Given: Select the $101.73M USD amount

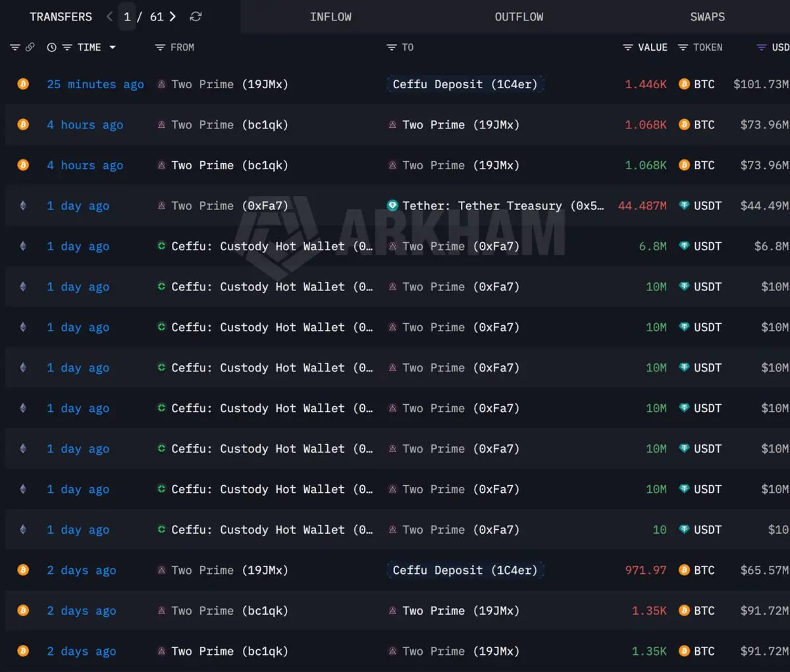Looking at the screenshot, I should pos(761,84).
